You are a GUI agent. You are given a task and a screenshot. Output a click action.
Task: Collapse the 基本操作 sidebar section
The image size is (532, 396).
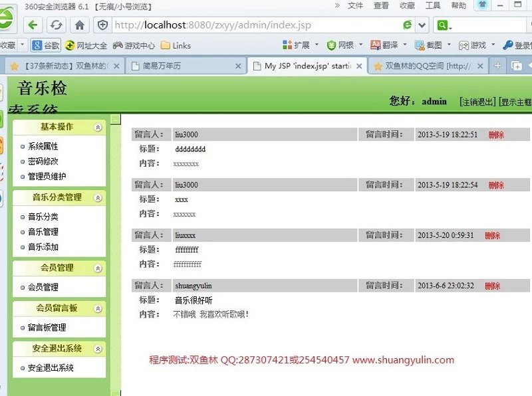pyautogui.click(x=98, y=127)
